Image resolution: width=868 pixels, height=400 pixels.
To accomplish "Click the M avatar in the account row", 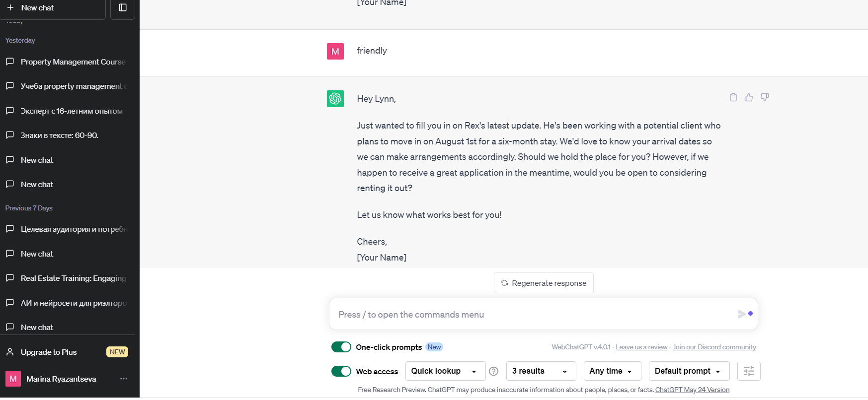I will 13,379.
